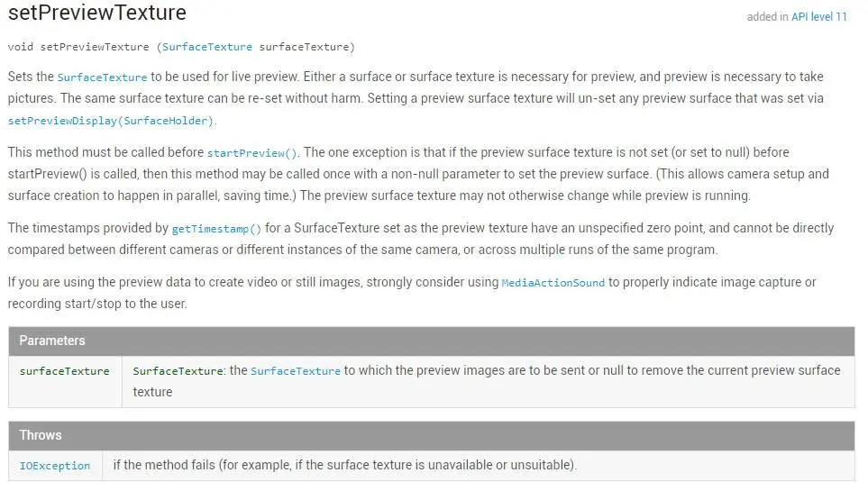Image resolution: width=868 pixels, height=491 pixels.
Task: Open SurfaceTexture link after "Sets the"
Action: pyautogui.click(x=103, y=77)
